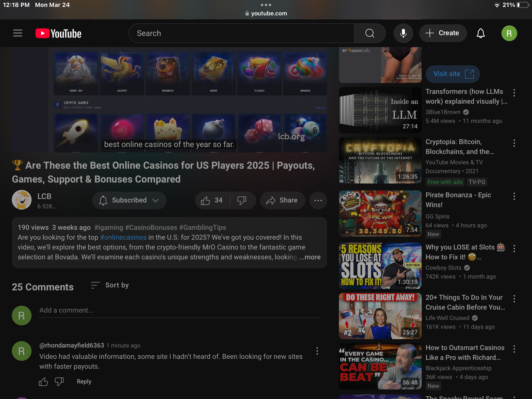Open the GG Spins channel name
This screenshot has height=399, width=532.
(437, 216)
